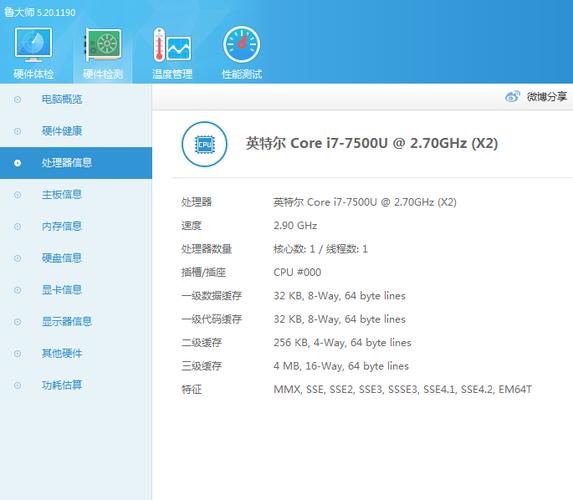Launch the 性能测试 gauge icon
The image size is (573, 500).
242,44
